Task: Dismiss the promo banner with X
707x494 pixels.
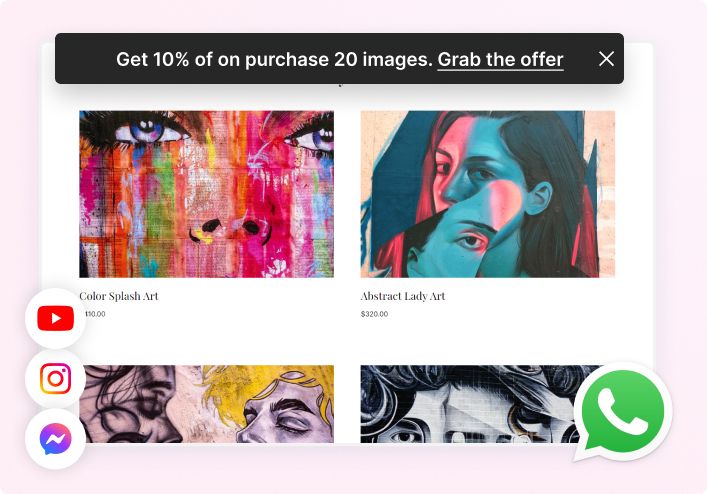Action: click(606, 59)
